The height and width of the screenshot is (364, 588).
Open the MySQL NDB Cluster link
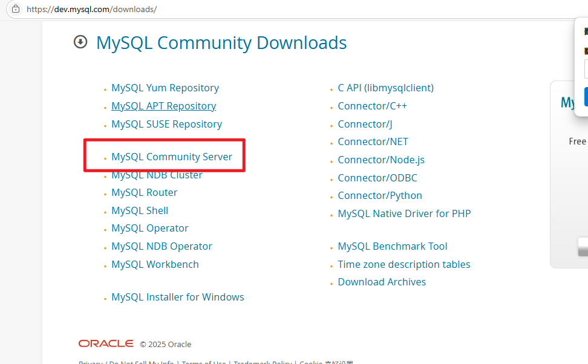coord(157,175)
